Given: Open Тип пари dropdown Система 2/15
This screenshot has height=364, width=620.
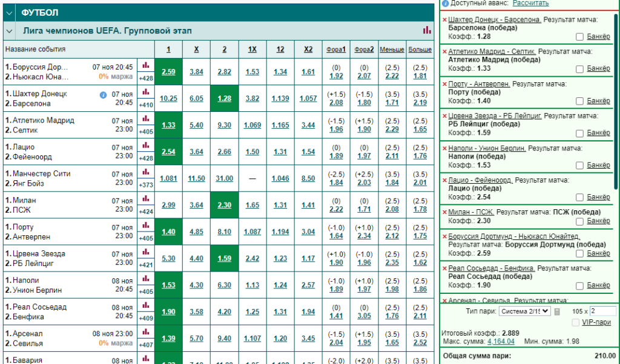Looking at the screenshot, I should click(x=525, y=311).
